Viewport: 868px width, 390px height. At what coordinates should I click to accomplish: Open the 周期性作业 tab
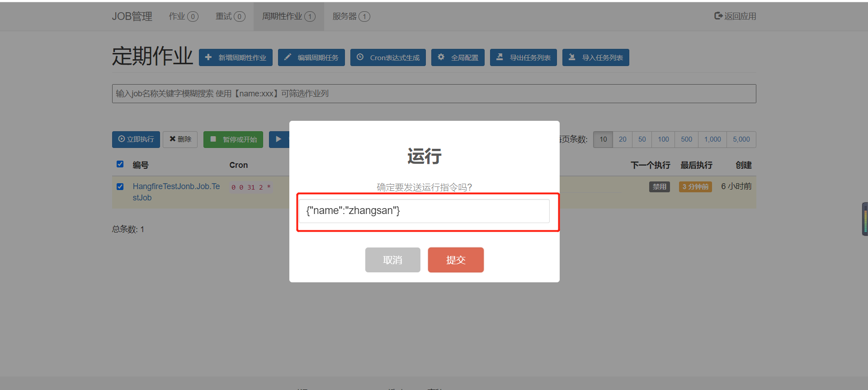click(x=289, y=16)
